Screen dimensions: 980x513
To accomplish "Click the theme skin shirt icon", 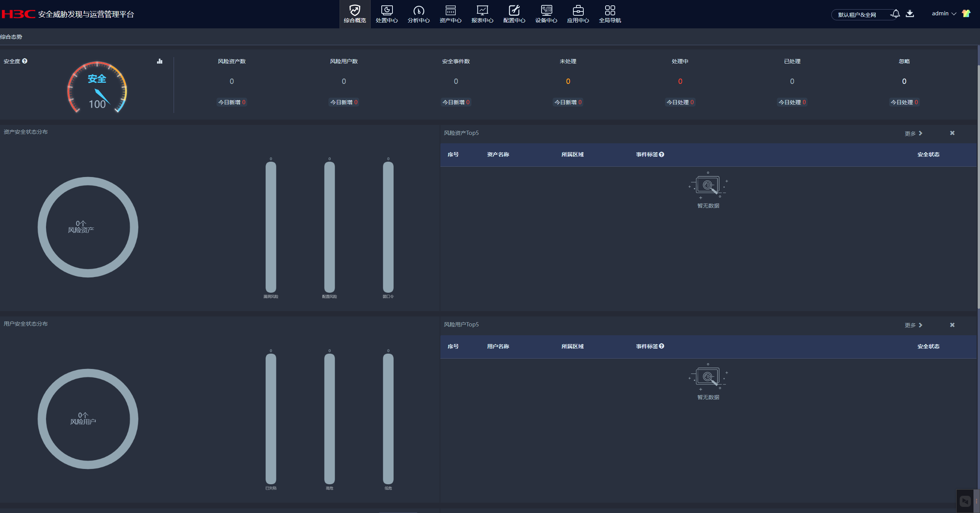I will coord(966,13).
